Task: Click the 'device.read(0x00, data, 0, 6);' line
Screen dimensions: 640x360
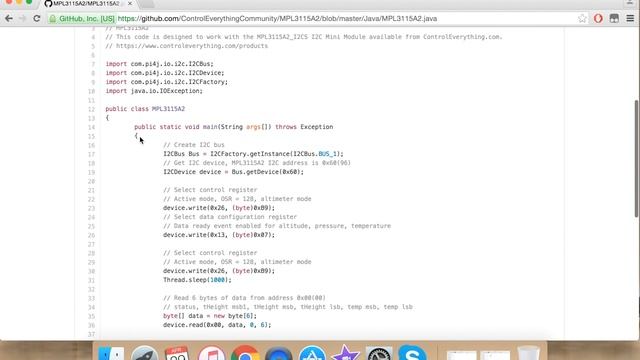Action: coord(217,324)
